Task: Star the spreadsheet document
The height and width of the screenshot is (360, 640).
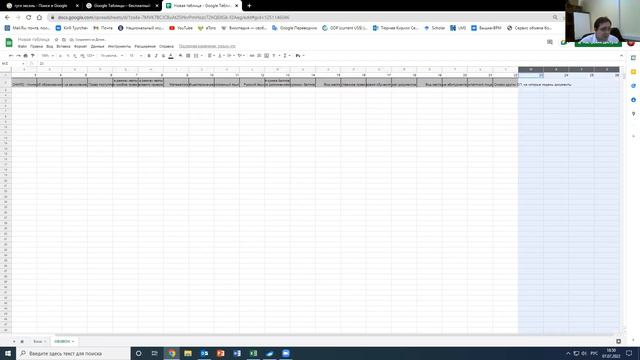Action: click(57, 40)
